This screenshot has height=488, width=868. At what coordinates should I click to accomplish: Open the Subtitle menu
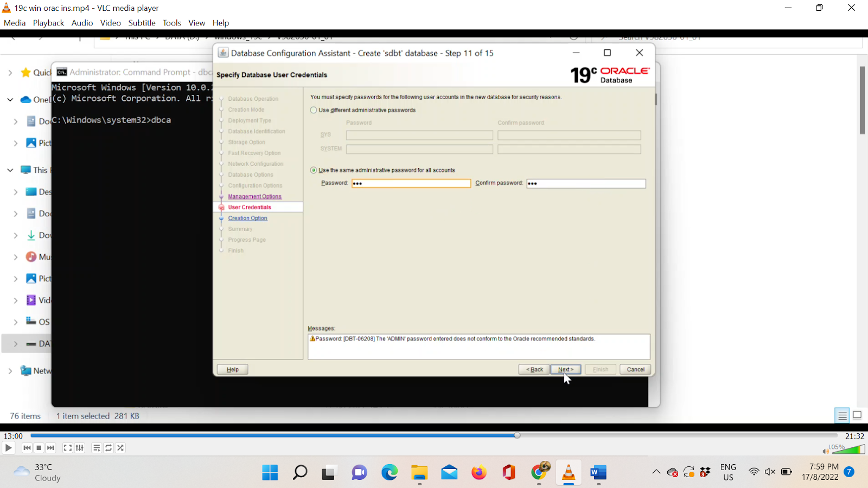142,23
